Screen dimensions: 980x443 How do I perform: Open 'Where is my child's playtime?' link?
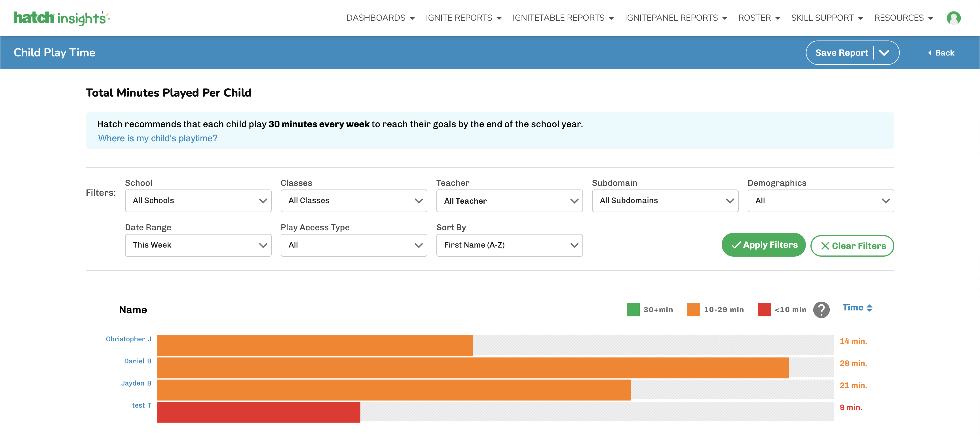click(x=157, y=138)
